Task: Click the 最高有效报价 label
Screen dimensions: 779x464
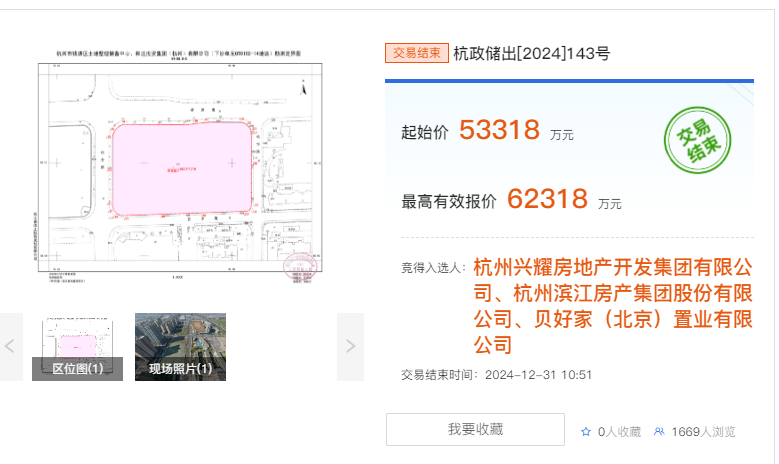Action: tap(449, 201)
